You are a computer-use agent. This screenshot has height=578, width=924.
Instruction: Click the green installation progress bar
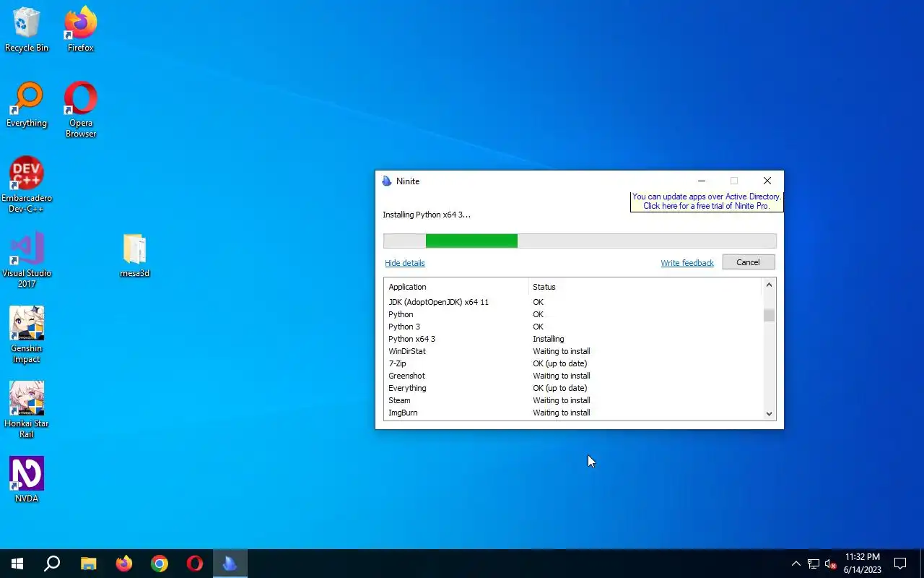(x=471, y=241)
